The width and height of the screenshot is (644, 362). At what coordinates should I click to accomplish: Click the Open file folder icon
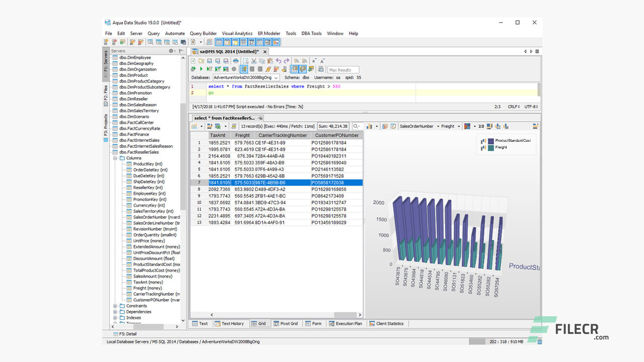coord(201,61)
